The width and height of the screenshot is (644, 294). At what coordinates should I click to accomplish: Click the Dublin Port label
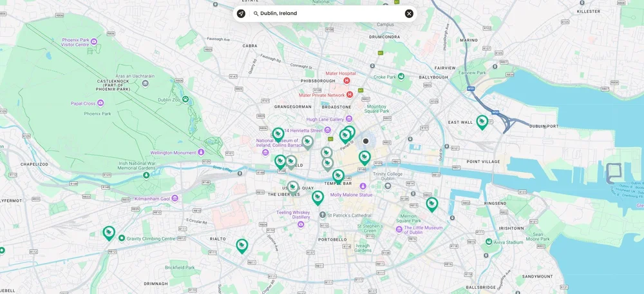tap(544, 126)
